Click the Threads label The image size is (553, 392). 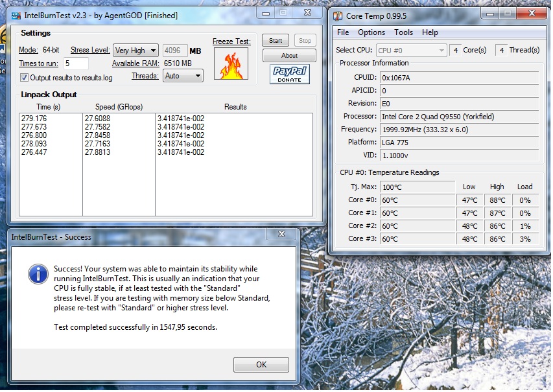pyautogui.click(x=145, y=76)
